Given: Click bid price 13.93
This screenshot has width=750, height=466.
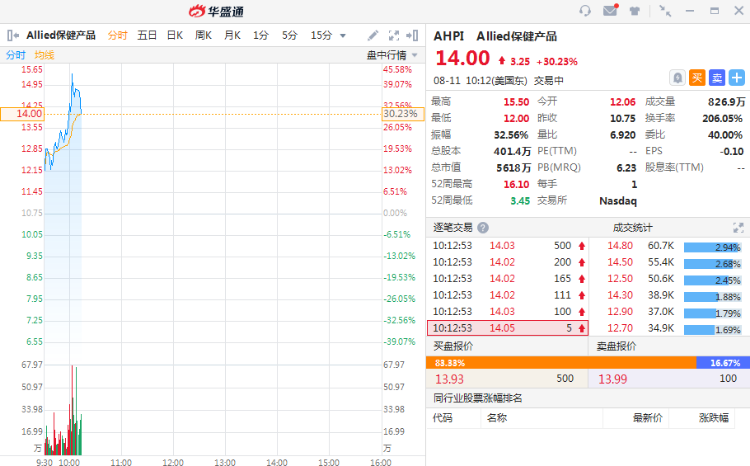Looking at the screenshot, I should tap(449, 379).
